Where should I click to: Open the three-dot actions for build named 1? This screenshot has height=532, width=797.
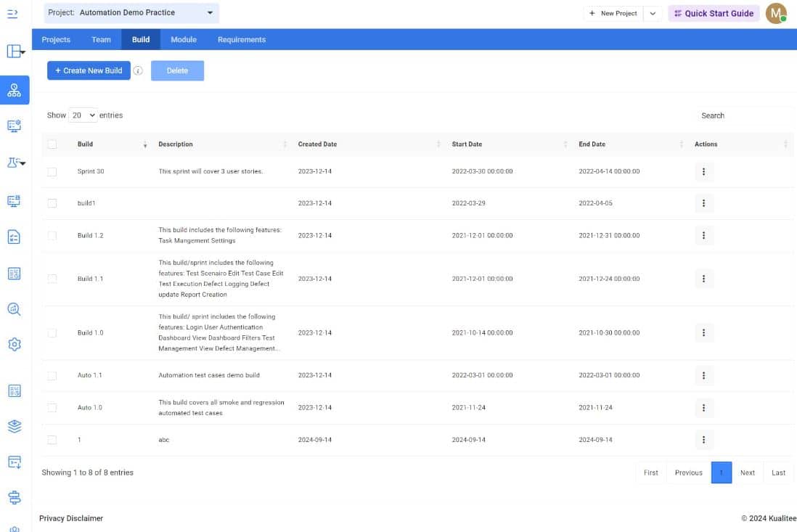(703, 440)
